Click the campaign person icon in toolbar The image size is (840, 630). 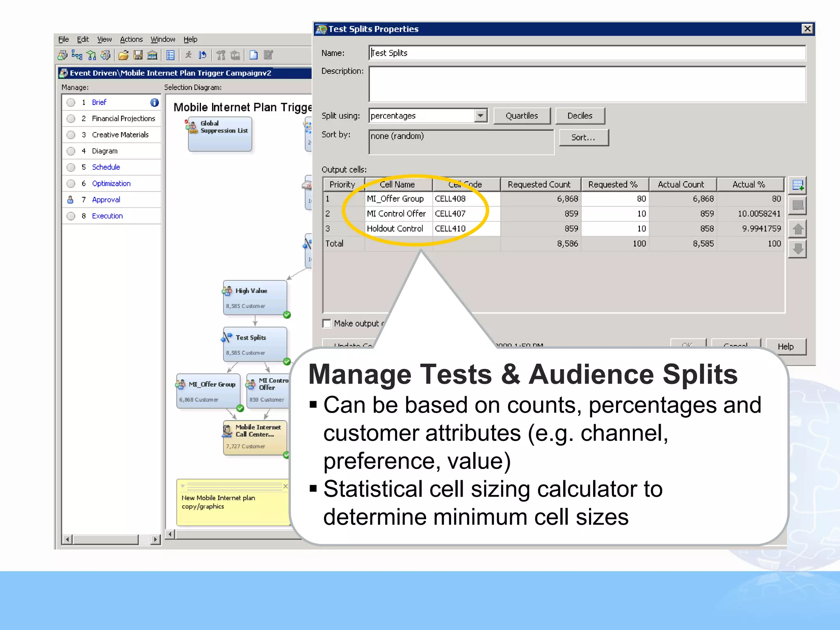point(63,55)
